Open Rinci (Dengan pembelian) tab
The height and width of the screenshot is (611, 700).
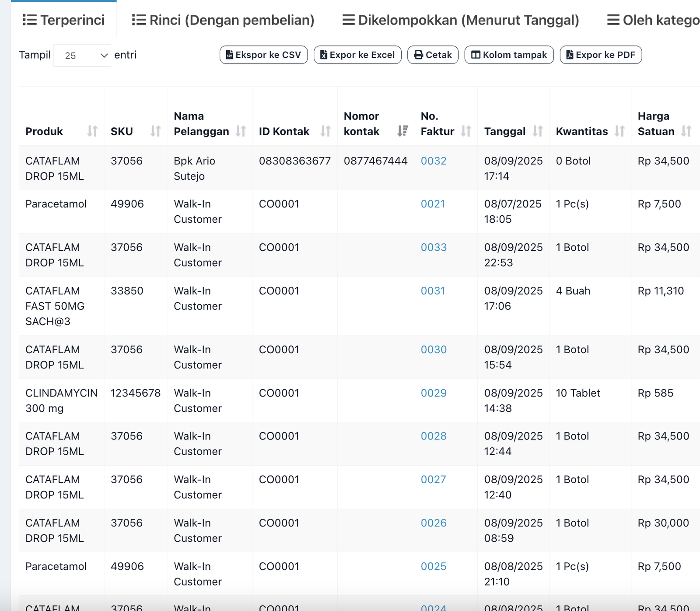(223, 20)
